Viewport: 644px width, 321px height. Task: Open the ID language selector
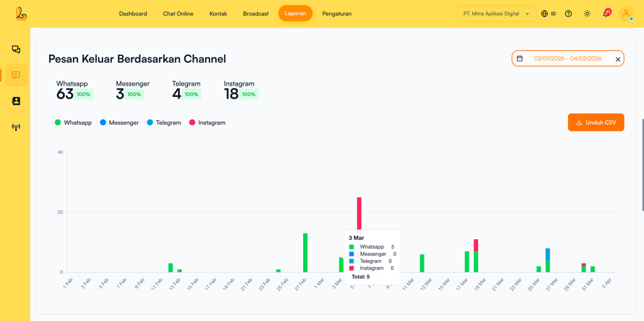point(548,13)
